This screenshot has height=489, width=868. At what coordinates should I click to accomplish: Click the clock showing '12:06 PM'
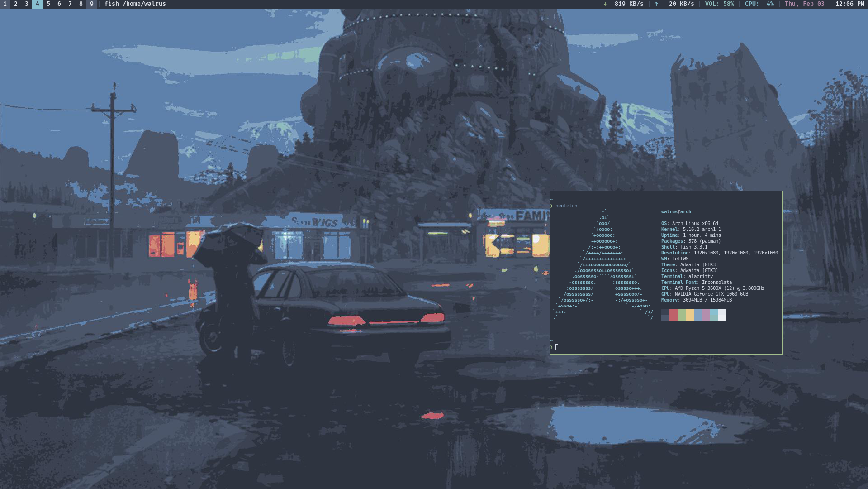pos(850,4)
